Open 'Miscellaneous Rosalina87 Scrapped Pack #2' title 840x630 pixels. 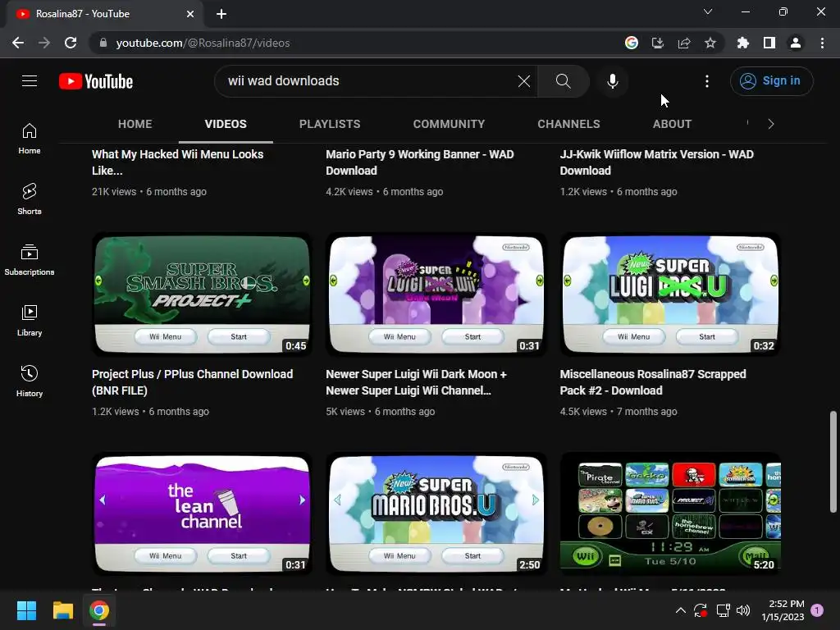click(653, 382)
